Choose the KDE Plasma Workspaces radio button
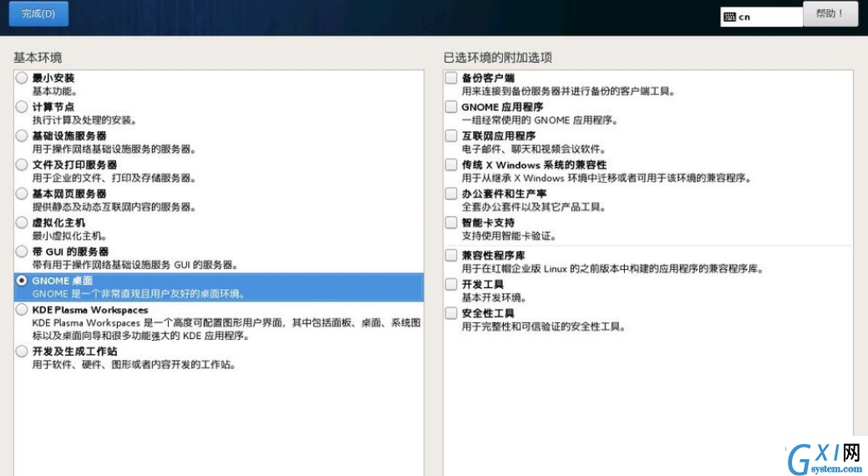868x476 pixels. pos(22,309)
